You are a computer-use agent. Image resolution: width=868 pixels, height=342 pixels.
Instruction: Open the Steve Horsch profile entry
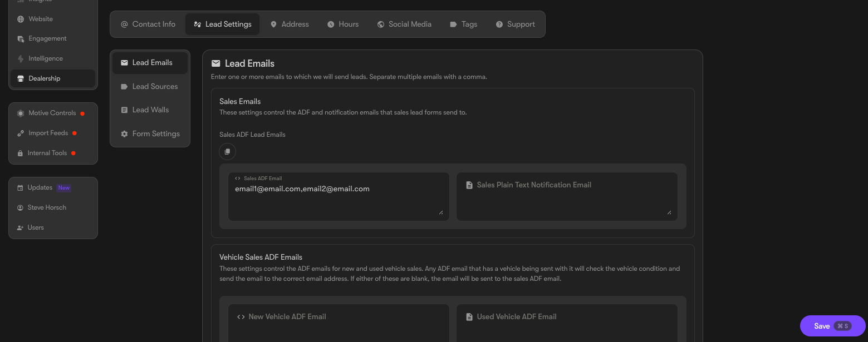pyautogui.click(x=53, y=207)
